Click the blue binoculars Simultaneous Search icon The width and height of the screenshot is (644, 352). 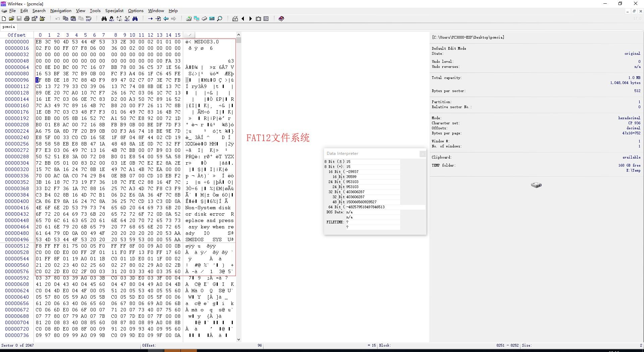click(135, 19)
